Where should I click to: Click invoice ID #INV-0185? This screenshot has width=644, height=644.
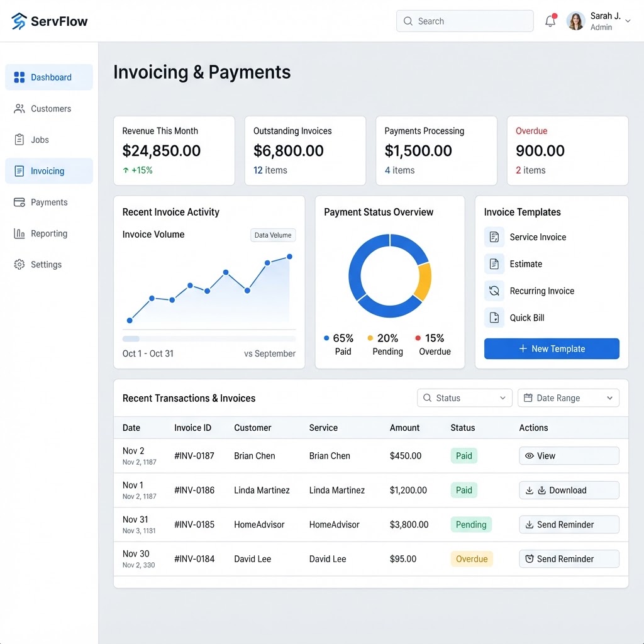194,525
